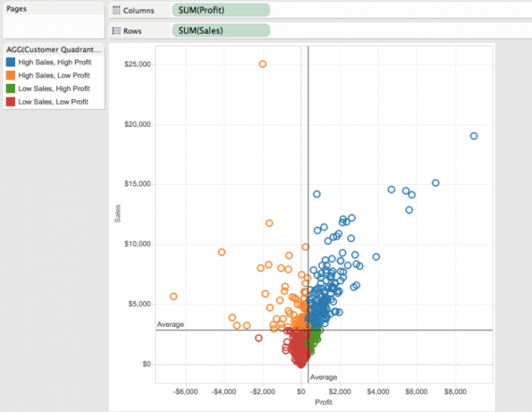Click the red Low Sales, Low Profit swatch

click(x=11, y=101)
